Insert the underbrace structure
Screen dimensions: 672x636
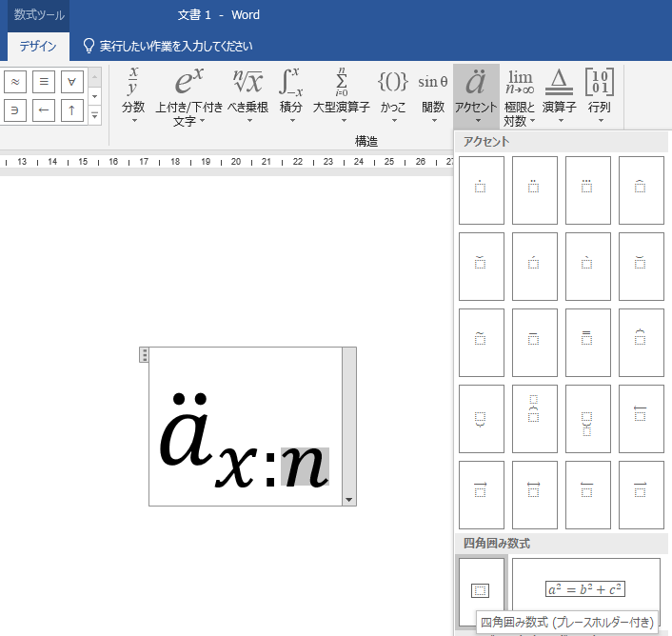482,419
